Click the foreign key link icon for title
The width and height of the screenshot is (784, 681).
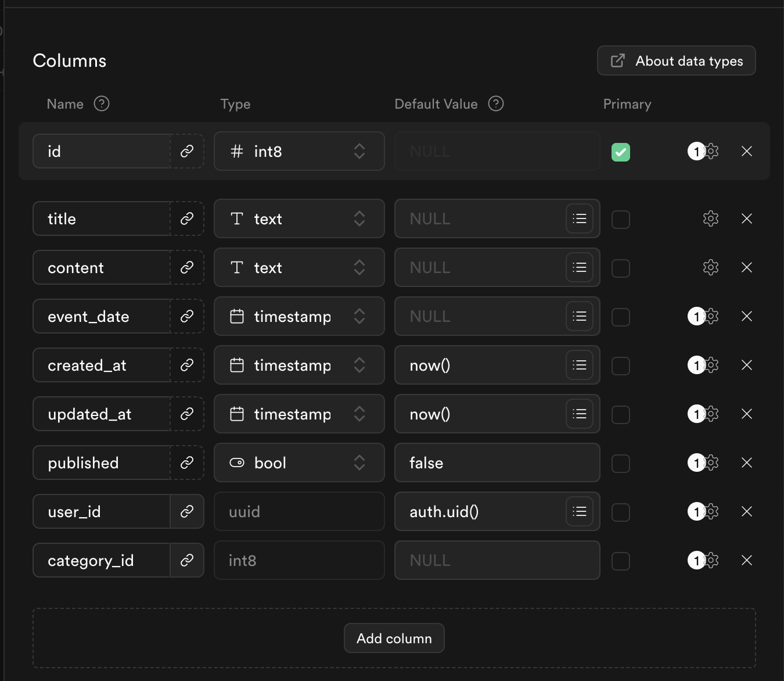coord(186,218)
